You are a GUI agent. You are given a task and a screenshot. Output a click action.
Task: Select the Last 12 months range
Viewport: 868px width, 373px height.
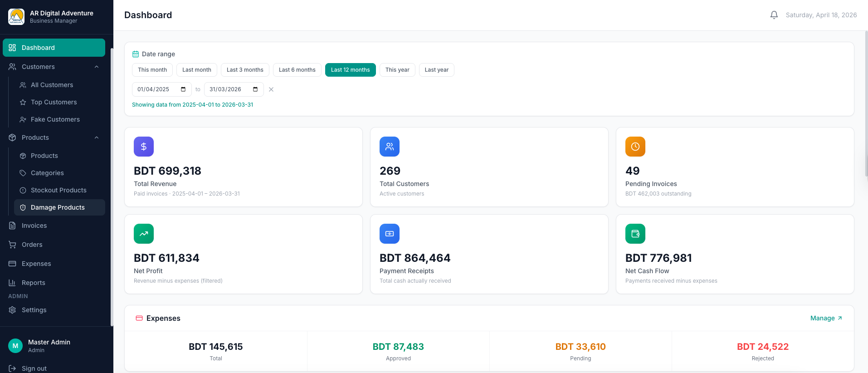pos(351,70)
